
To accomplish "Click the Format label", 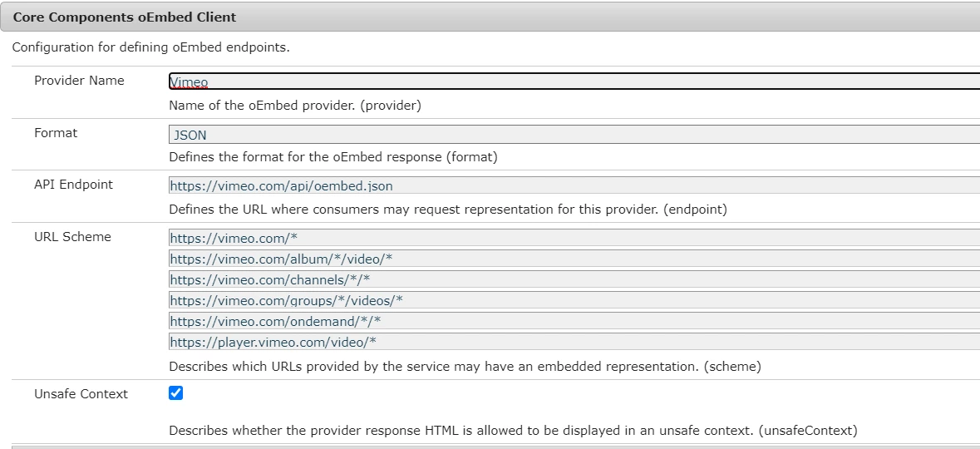I will [x=56, y=132].
